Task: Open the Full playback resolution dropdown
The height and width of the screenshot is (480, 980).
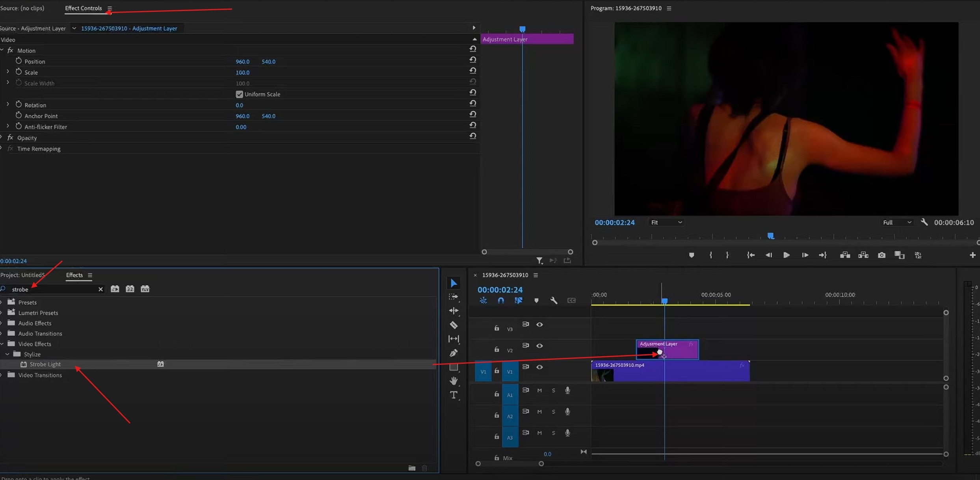Action: [896, 222]
